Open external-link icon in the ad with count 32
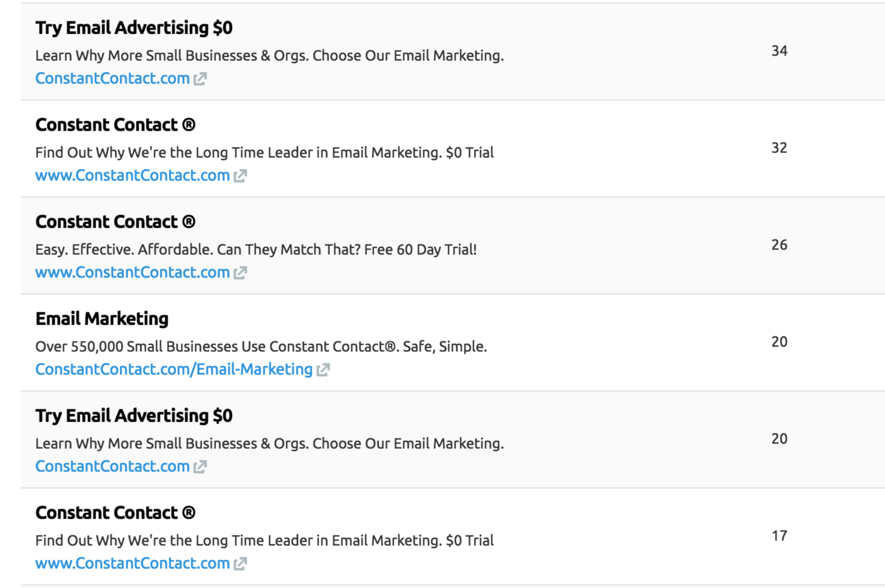The width and height of the screenshot is (885, 588). [x=240, y=176]
